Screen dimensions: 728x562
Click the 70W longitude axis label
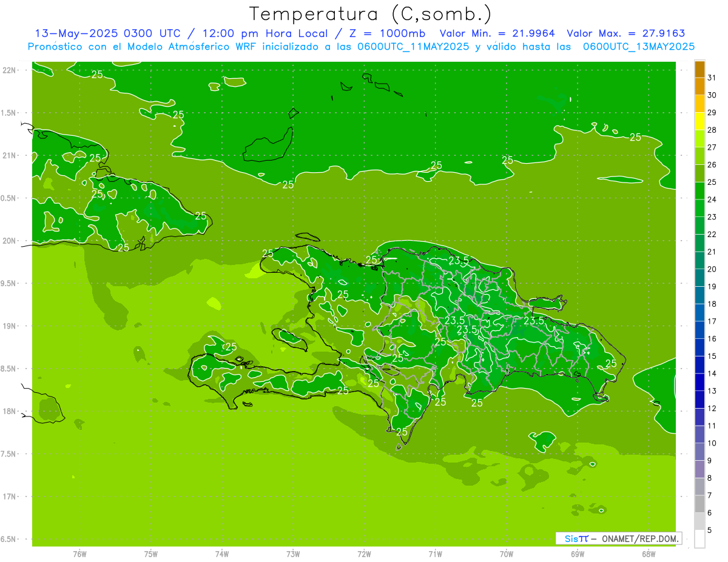[507, 554]
